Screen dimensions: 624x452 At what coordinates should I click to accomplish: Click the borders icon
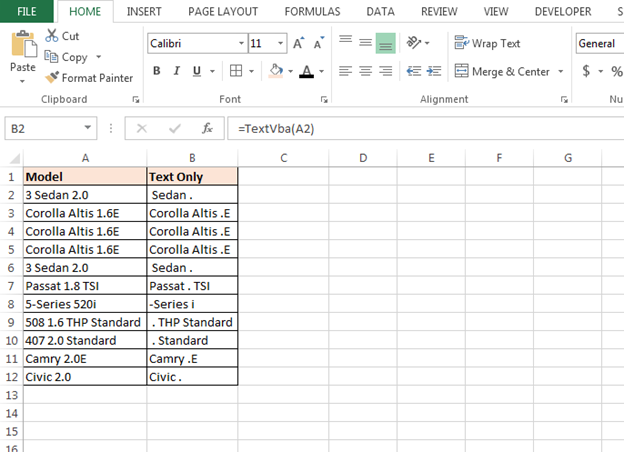pos(236,71)
